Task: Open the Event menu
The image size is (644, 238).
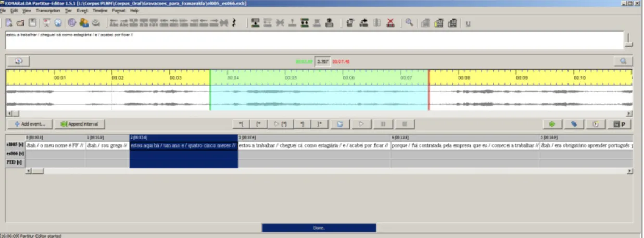Action: pos(82,10)
